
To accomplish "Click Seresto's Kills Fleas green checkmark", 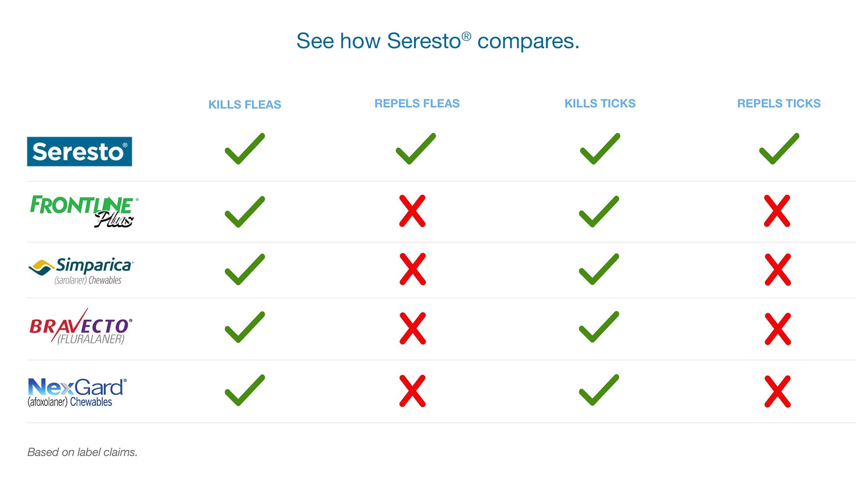I will click(245, 149).
